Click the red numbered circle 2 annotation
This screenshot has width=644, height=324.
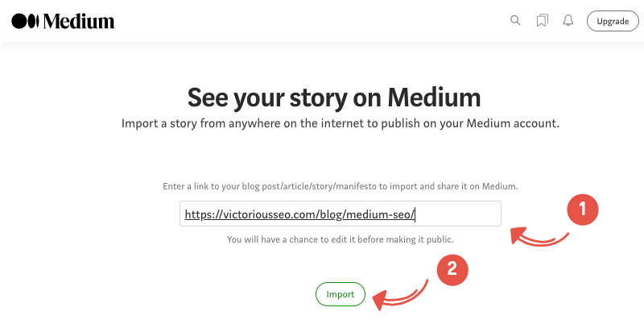pyautogui.click(x=452, y=269)
